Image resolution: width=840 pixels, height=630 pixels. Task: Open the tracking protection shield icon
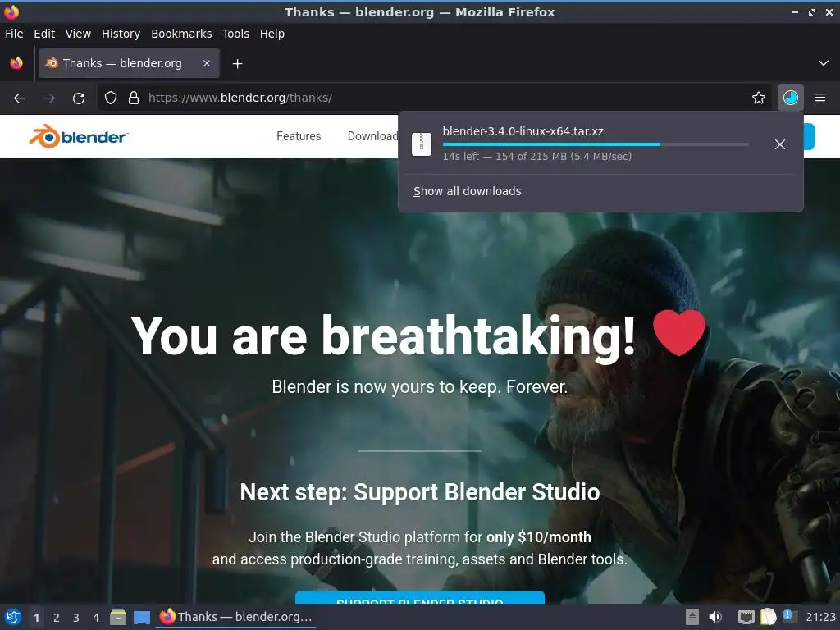click(111, 98)
